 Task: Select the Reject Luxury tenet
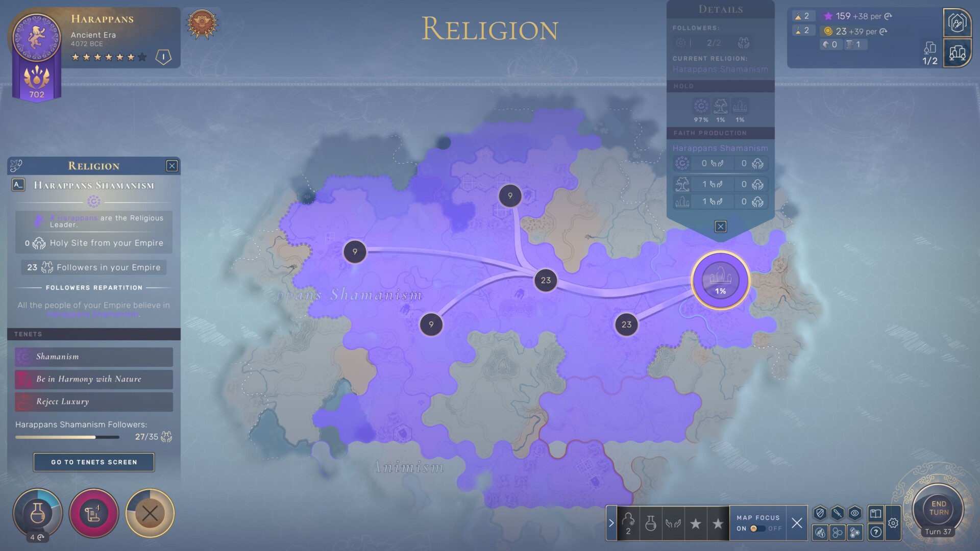[94, 402]
